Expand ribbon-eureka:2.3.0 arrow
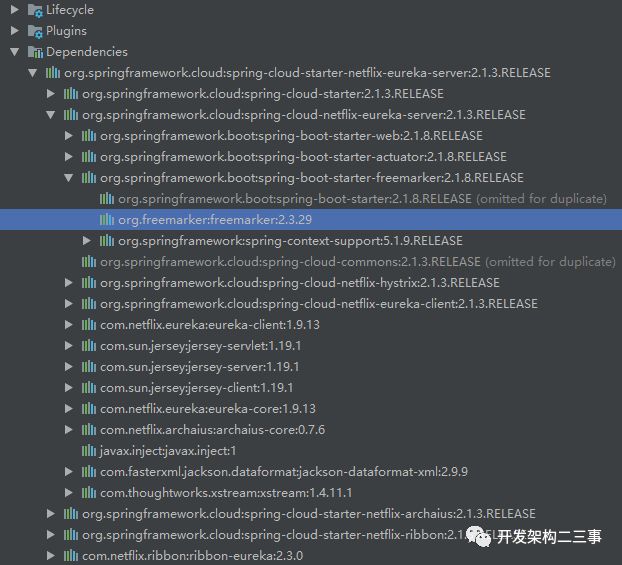 coord(51,555)
